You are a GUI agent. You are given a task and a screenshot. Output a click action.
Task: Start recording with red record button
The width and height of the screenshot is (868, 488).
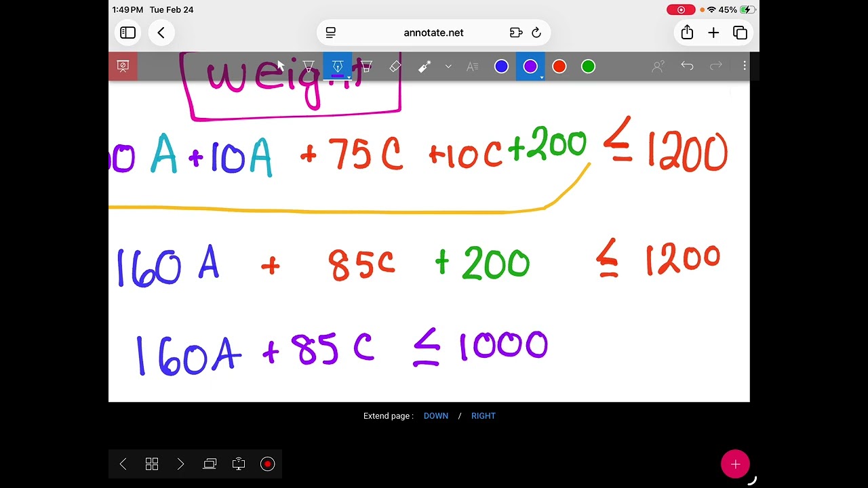268,464
